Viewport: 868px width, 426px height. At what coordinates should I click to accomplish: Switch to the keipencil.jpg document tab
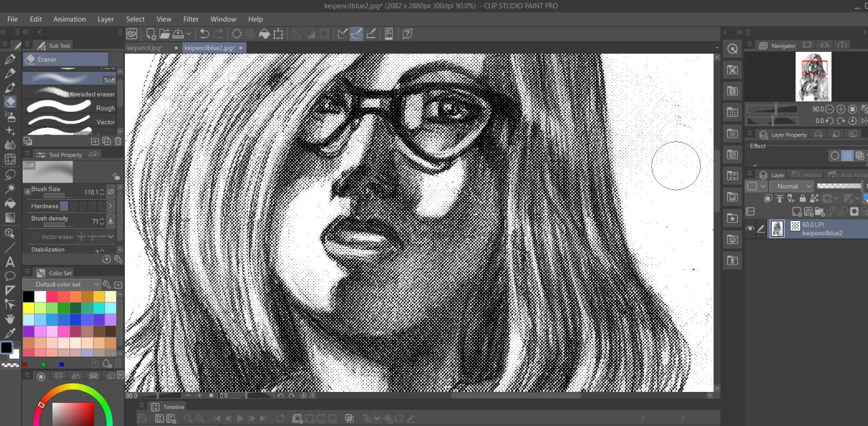(x=145, y=47)
